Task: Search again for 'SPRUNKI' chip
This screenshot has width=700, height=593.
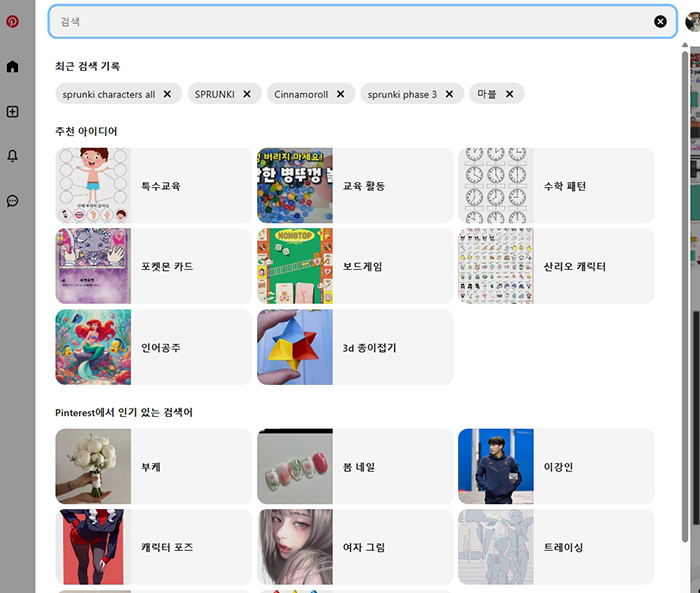Action: coord(214,94)
